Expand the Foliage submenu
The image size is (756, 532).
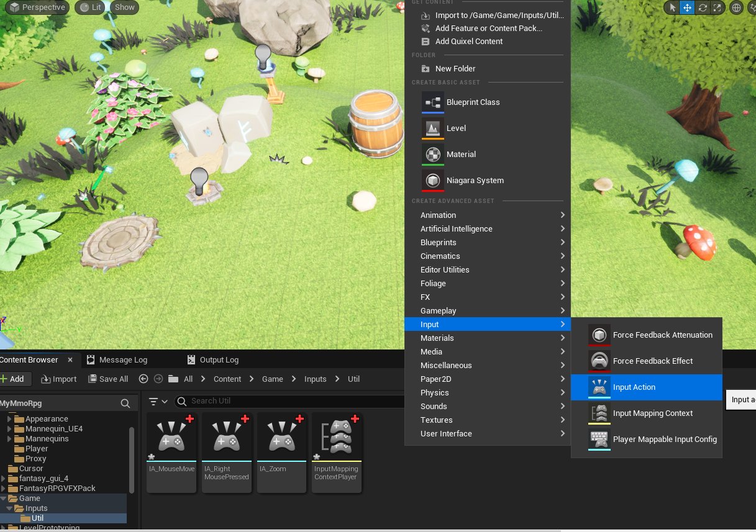click(488, 283)
